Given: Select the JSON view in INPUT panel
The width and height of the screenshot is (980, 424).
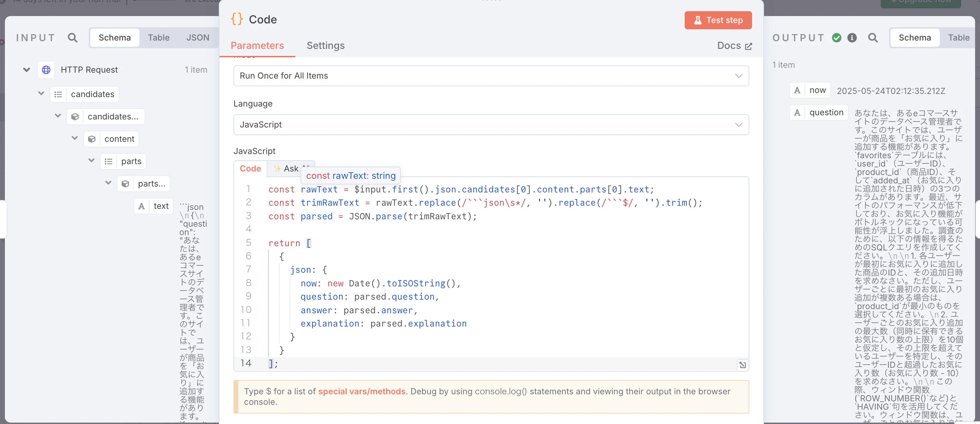Looking at the screenshot, I should pos(197,38).
